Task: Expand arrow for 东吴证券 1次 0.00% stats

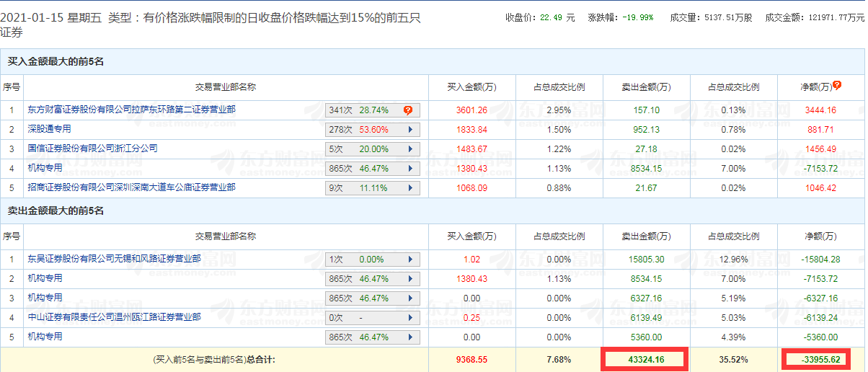Action: pyautogui.click(x=409, y=259)
